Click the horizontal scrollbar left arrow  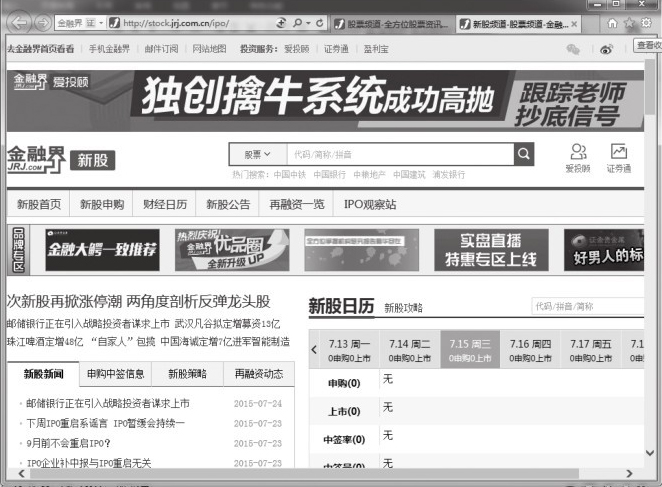[21, 473]
